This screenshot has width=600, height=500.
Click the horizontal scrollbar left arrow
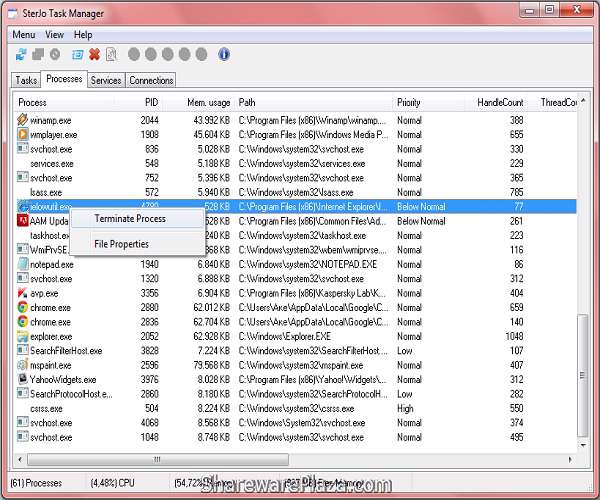coord(20,459)
